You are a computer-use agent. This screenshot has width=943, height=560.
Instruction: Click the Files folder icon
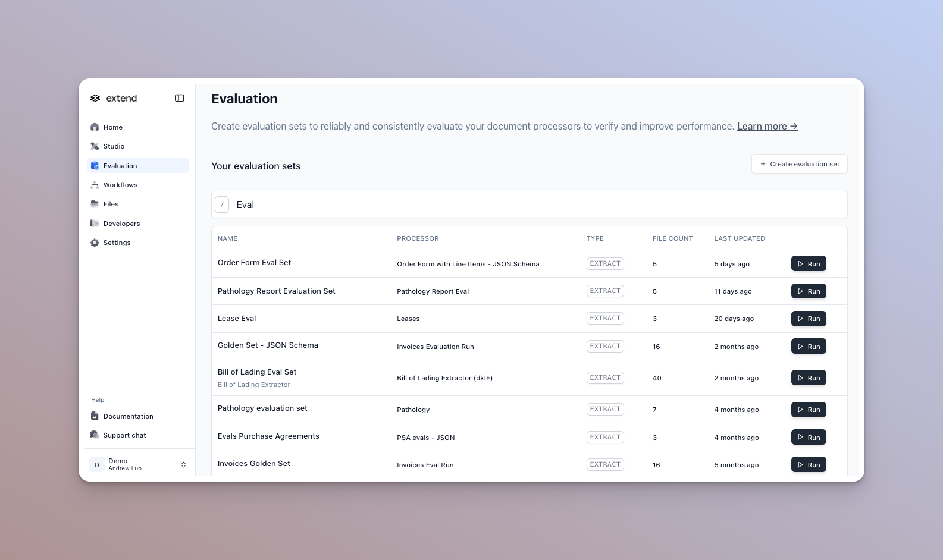click(95, 204)
